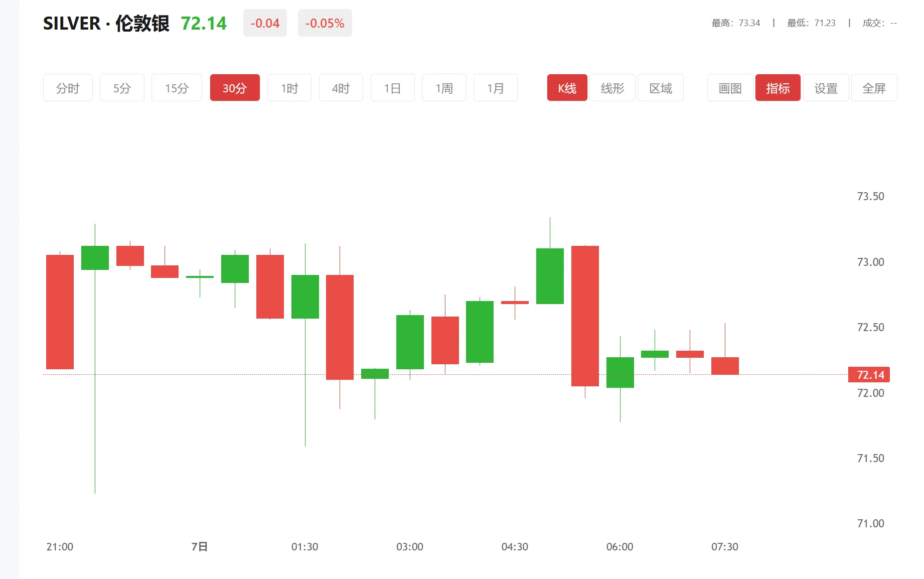Open chart 设置 settings
This screenshot has height=579, width=924.
(x=826, y=88)
